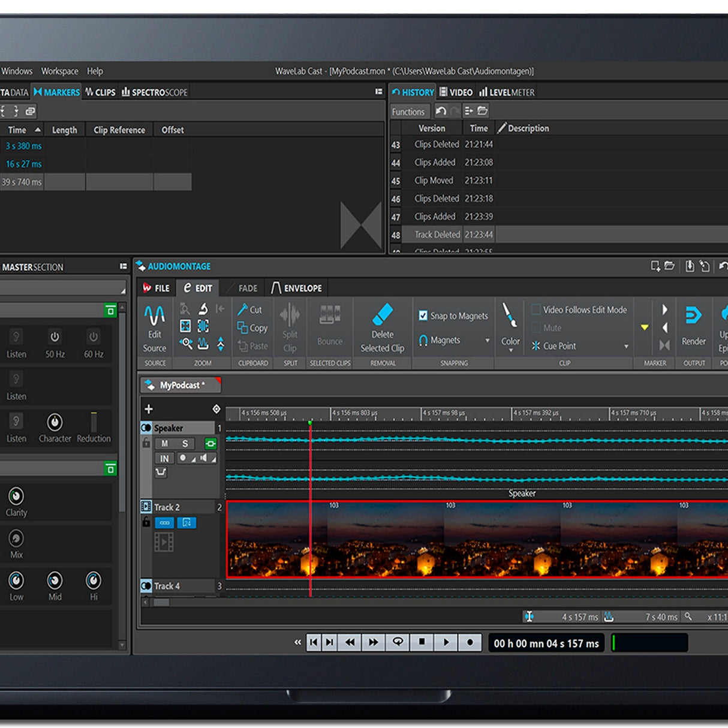728x728 pixels.
Task: Click the Stop button in transport bar
Action: (422, 642)
